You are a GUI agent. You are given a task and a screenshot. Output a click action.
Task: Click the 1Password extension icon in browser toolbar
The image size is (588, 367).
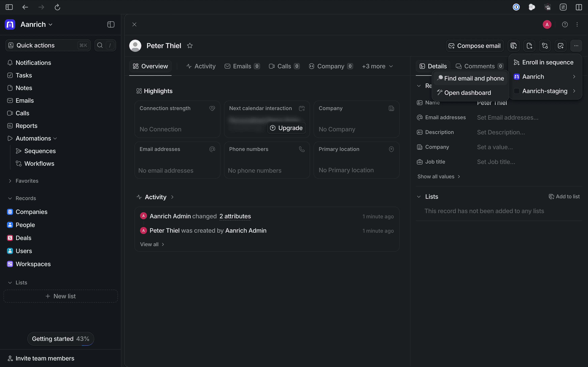(516, 7)
